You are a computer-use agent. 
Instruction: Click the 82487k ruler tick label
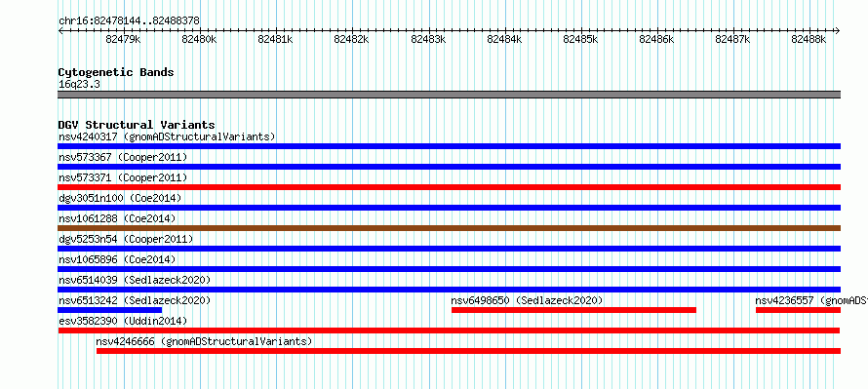tap(733, 39)
